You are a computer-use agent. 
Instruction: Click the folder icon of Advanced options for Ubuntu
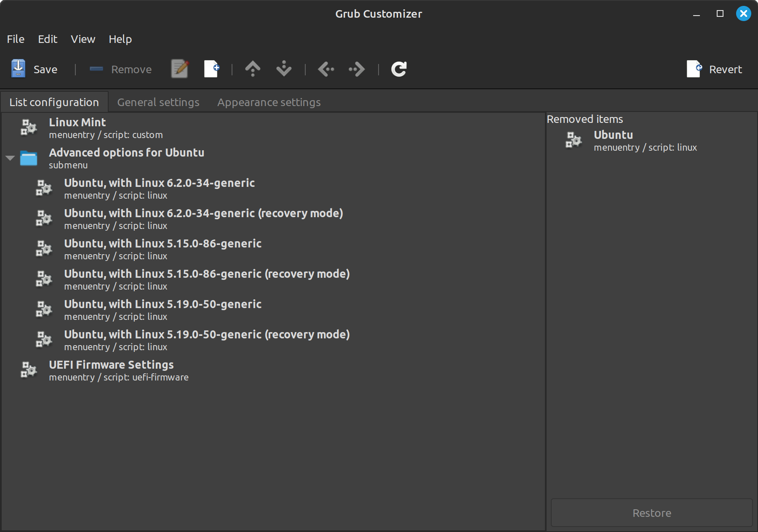coord(29,158)
